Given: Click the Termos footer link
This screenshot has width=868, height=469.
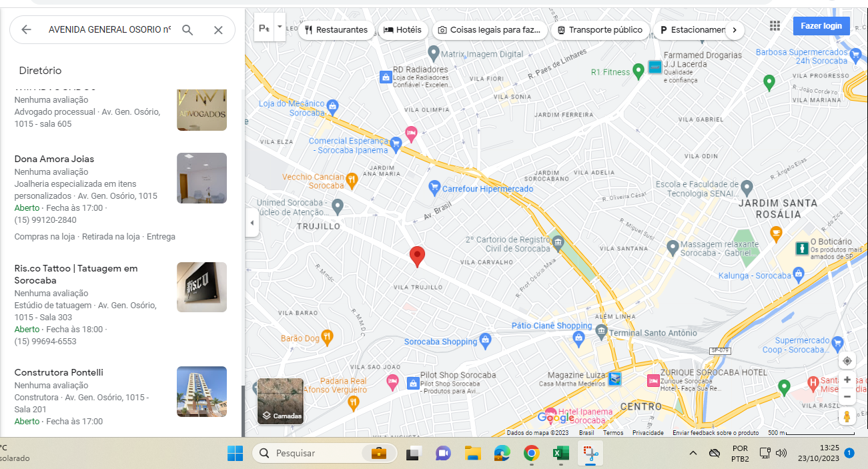Looking at the screenshot, I should tap(613, 433).
